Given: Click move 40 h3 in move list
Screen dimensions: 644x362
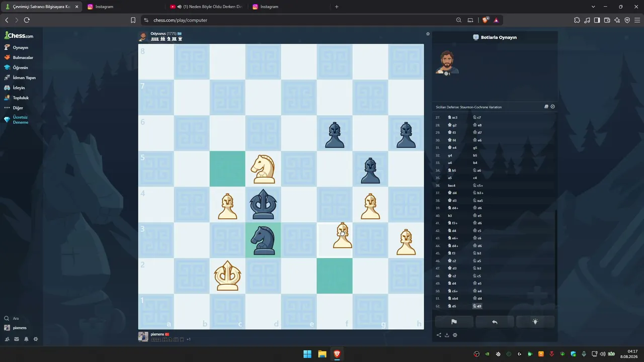Looking at the screenshot, I should click(x=450, y=216).
